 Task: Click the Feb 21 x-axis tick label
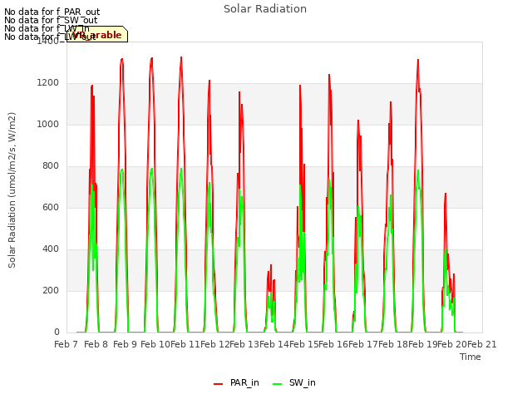tap(482, 344)
